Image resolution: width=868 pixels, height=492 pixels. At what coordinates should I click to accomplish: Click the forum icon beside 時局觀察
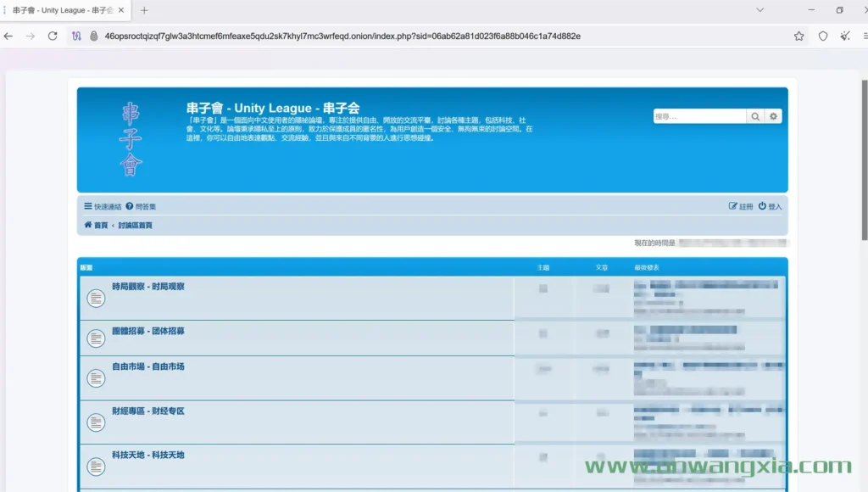click(96, 298)
